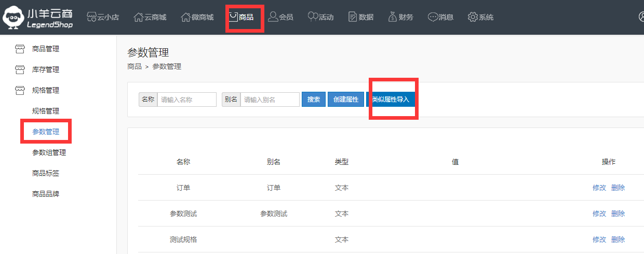Click the 值 column header
Image resolution: width=644 pixels, height=254 pixels.
455,162
